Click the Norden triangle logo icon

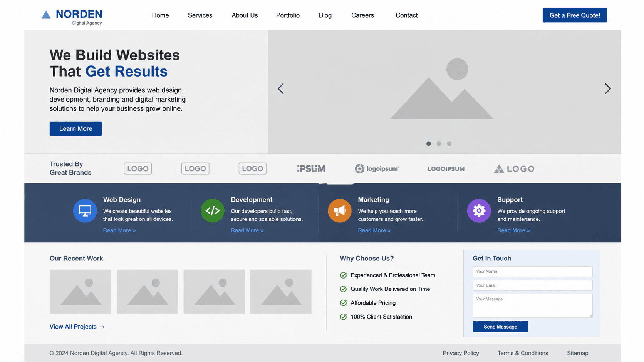(x=46, y=15)
